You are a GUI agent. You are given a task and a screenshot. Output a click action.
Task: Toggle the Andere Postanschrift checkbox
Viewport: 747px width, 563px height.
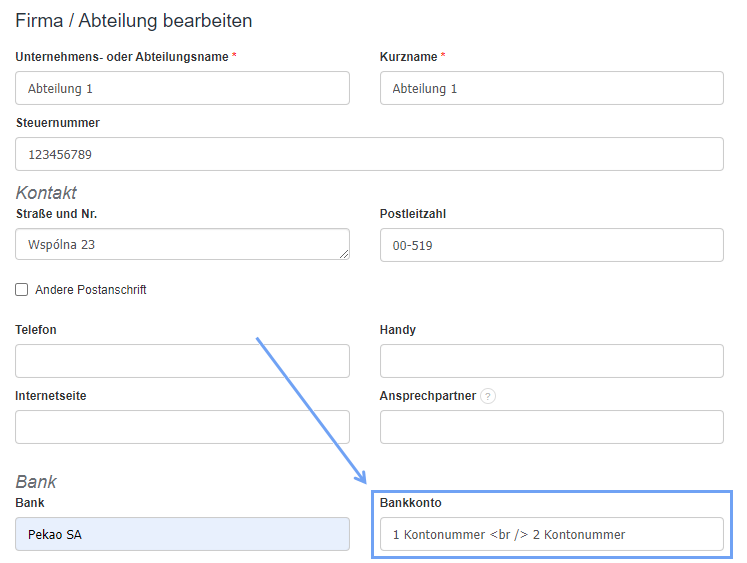(x=22, y=290)
